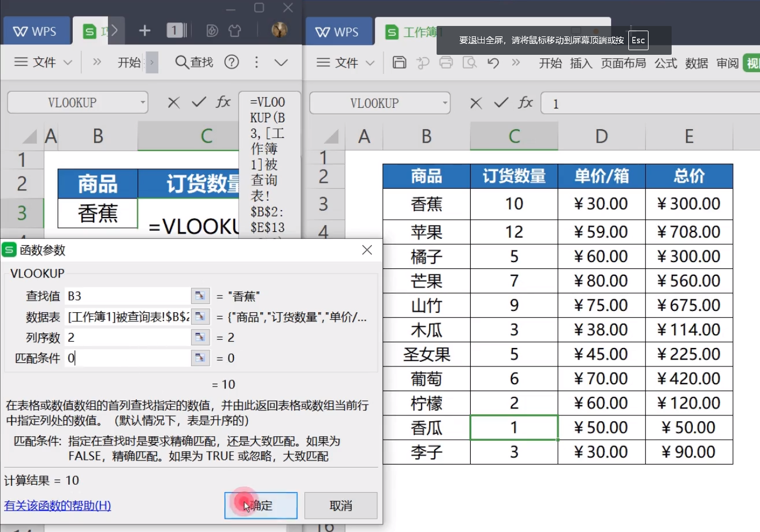Open the WPS home tab in left window

(37, 31)
